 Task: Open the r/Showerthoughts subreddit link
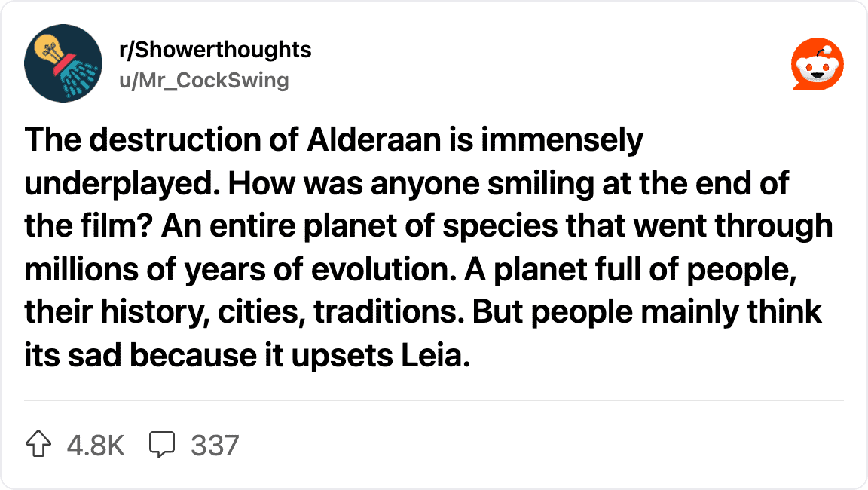(215, 50)
